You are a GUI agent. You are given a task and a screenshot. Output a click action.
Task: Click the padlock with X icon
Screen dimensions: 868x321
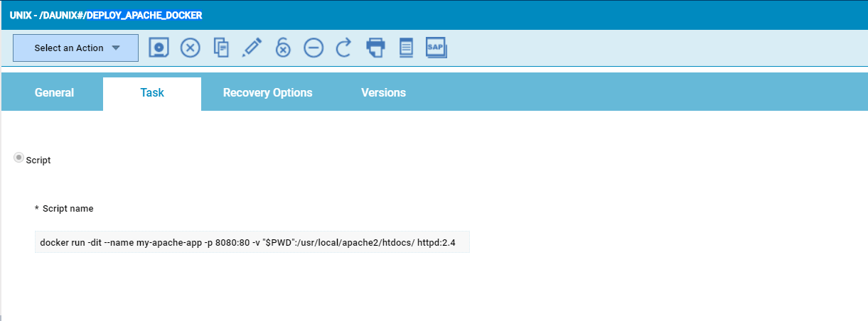(x=283, y=48)
